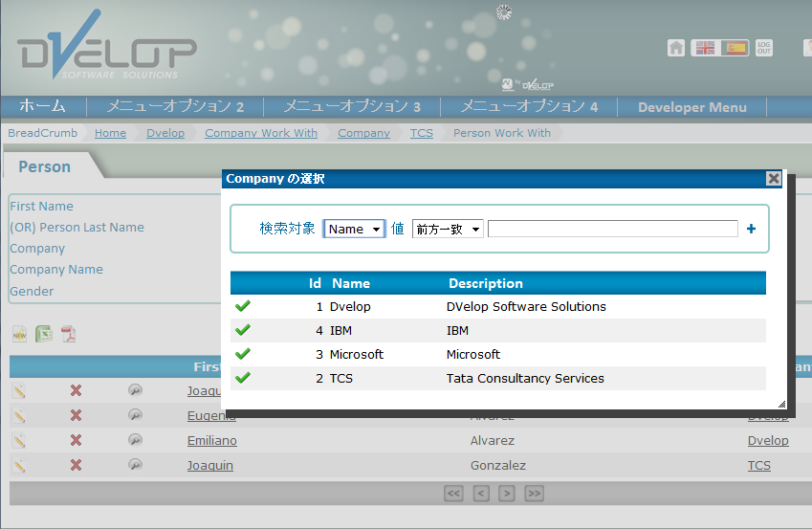
Task: Switch language with the UK flag icon
Action: (x=705, y=48)
